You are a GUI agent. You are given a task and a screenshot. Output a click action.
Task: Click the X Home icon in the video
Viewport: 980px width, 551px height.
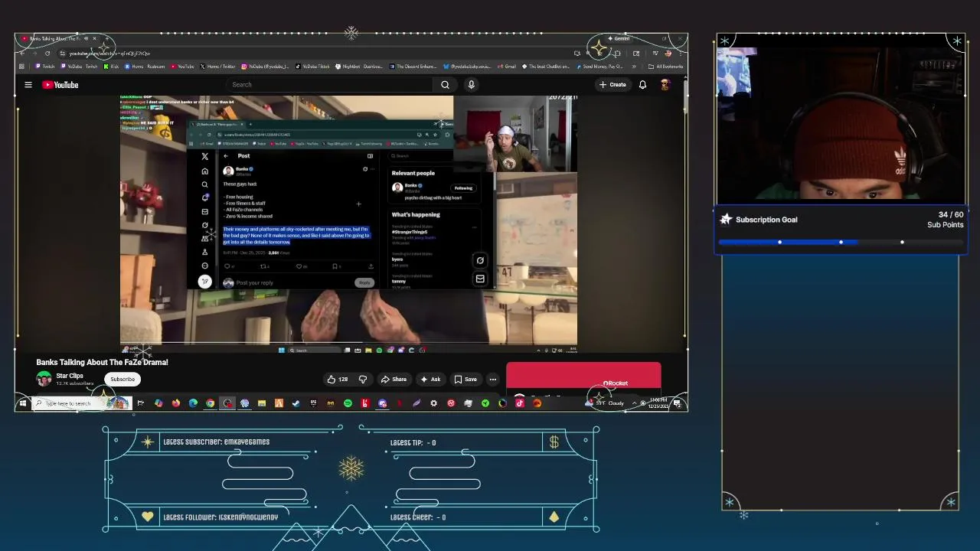pos(204,171)
